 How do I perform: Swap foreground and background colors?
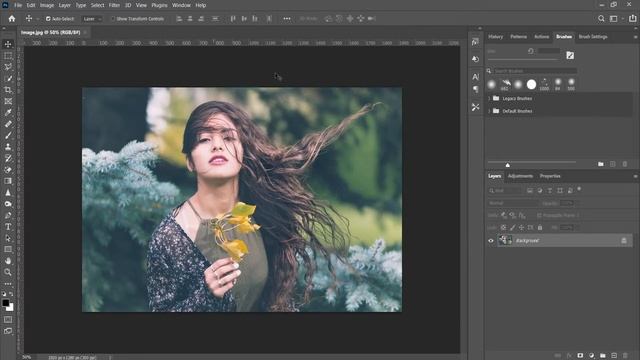click(x=11, y=294)
